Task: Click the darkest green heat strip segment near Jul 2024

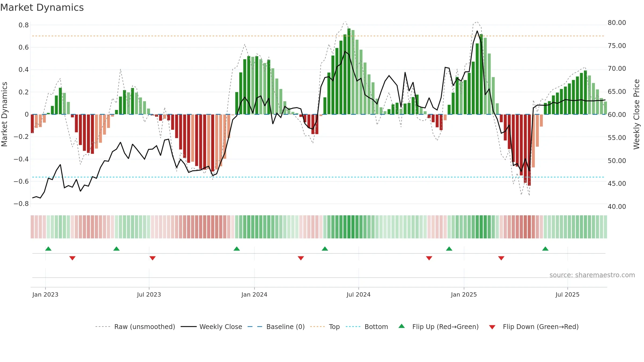Action: (x=349, y=227)
